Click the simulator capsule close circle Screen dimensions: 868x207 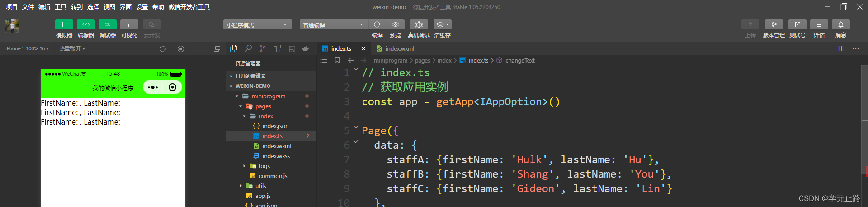tap(173, 87)
